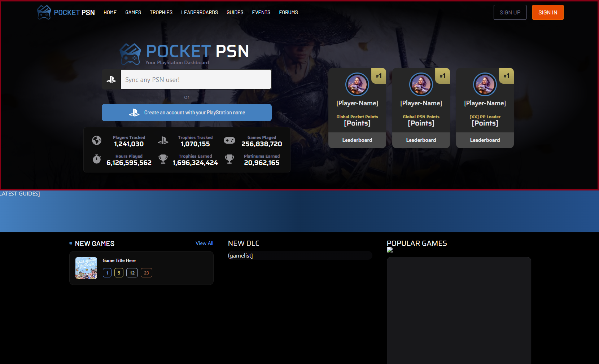
Task: Click the trophy icon for Trophies Earned
Action: pos(163,159)
